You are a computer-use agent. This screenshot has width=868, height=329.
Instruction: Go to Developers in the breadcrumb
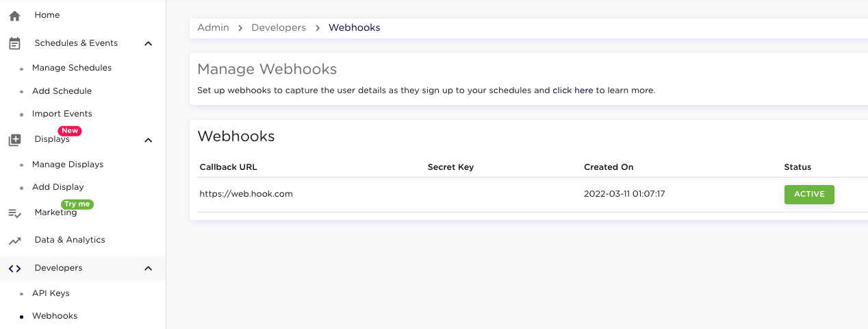[279, 28]
